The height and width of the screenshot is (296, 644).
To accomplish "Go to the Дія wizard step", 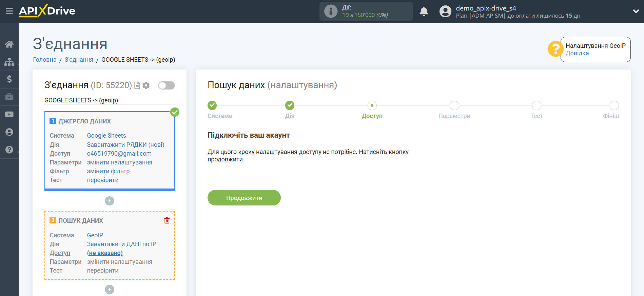I will point(290,105).
